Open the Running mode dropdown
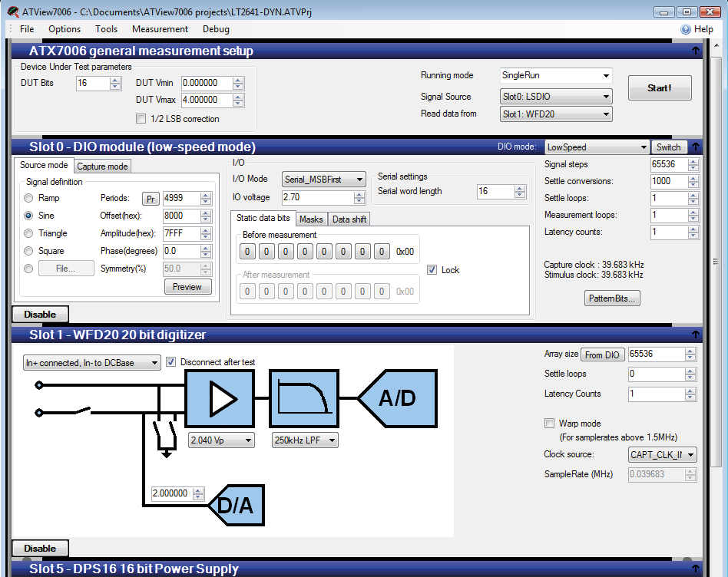 click(x=606, y=76)
